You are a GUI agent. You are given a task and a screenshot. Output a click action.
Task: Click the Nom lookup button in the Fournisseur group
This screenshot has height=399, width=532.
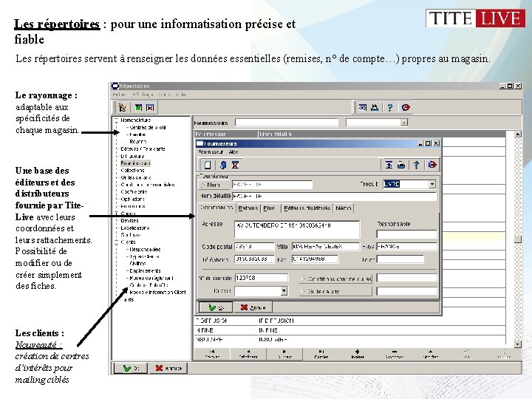tap(214, 185)
